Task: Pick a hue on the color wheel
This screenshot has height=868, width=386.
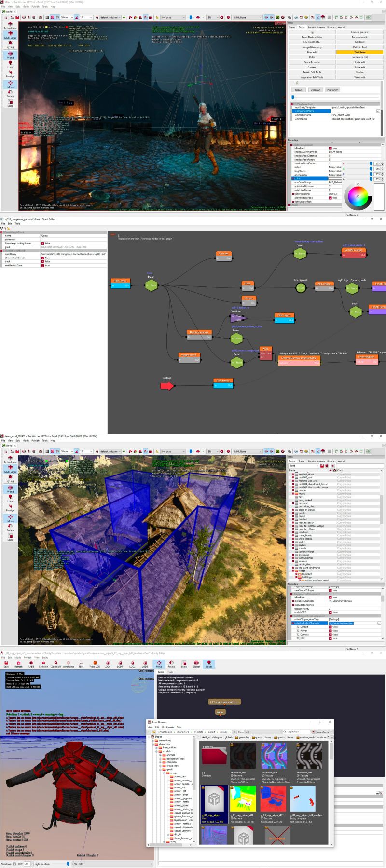Action: click(x=358, y=195)
